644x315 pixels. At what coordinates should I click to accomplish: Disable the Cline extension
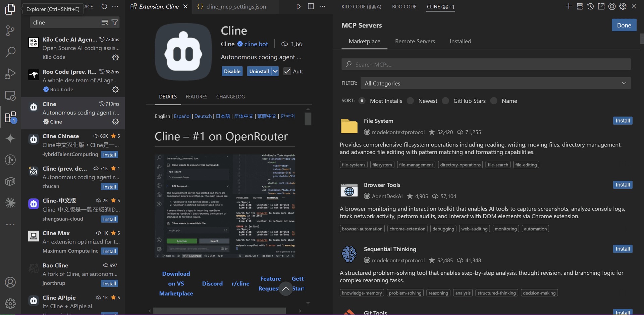pos(232,71)
